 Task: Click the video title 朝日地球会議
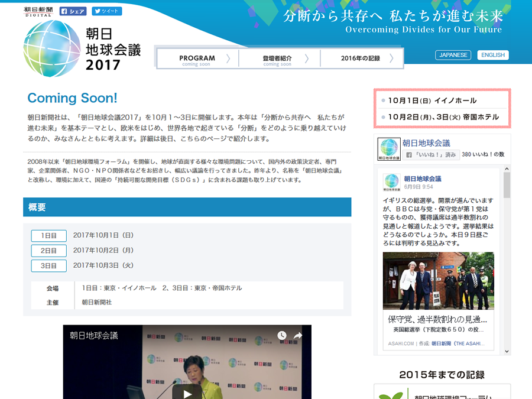pyautogui.click(x=93, y=336)
